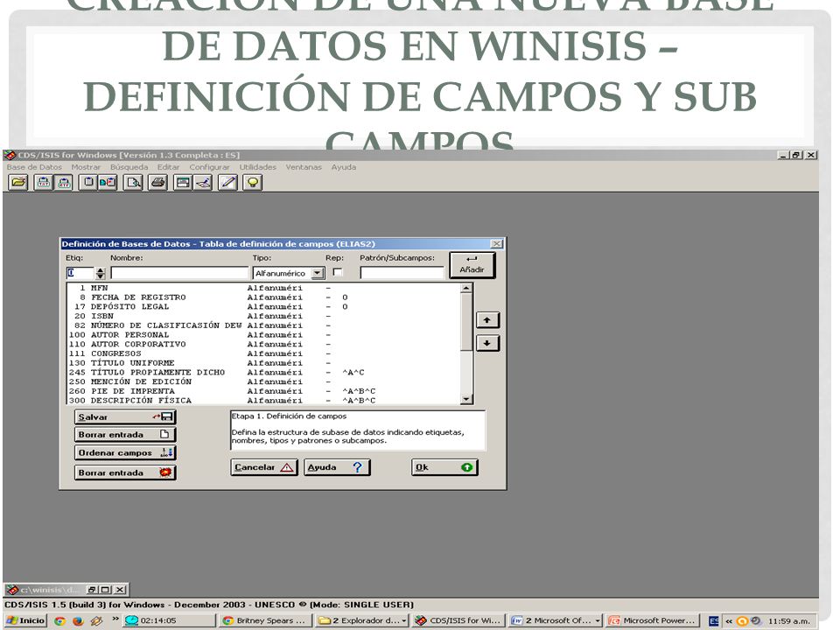Click the orange tray icon
The height and width of the screenshot is (630, 840).
point(742,621)
